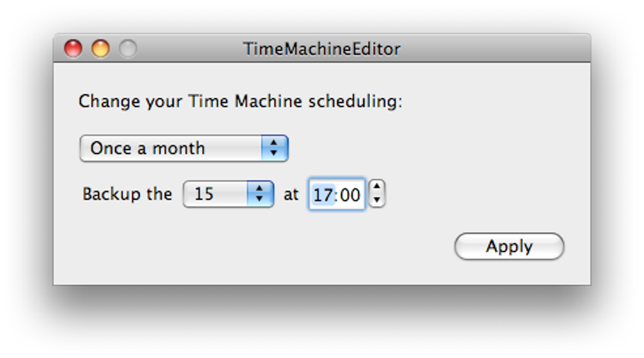Click 'Change your Time Machine scheduling:' label
The image size is (644, 358).
(240, 101)
